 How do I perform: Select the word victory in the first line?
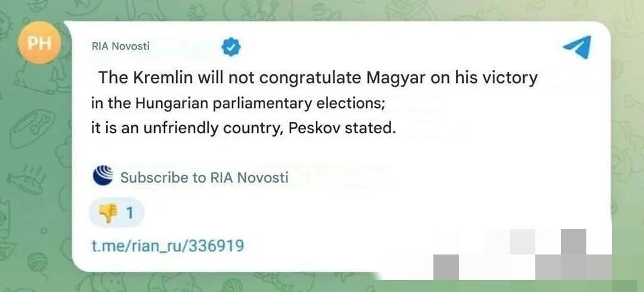pos(508,78)
